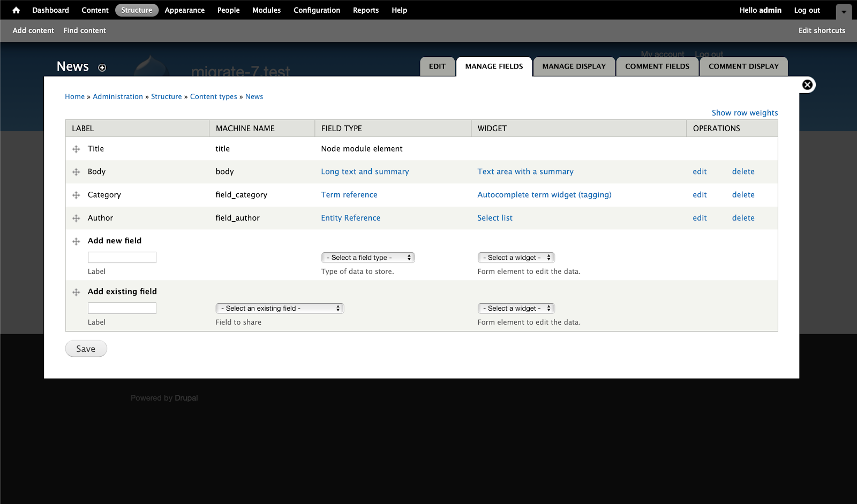Switch to the MANAGE DISPLAY tab
Image resolution: width=857 pixels, height=504 pixels.
pos(574,66)
